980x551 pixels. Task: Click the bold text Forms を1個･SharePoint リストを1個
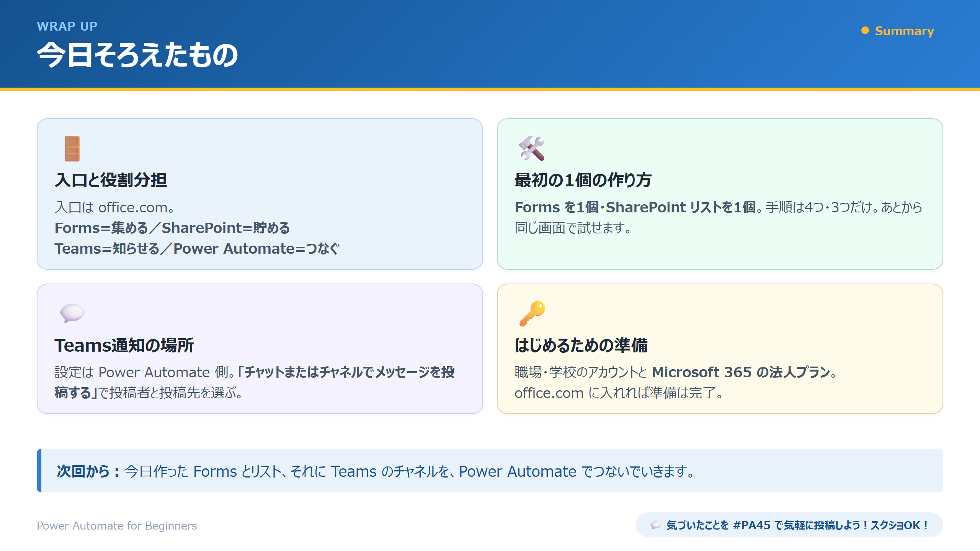pyautogui.click(x=635, y=207)
